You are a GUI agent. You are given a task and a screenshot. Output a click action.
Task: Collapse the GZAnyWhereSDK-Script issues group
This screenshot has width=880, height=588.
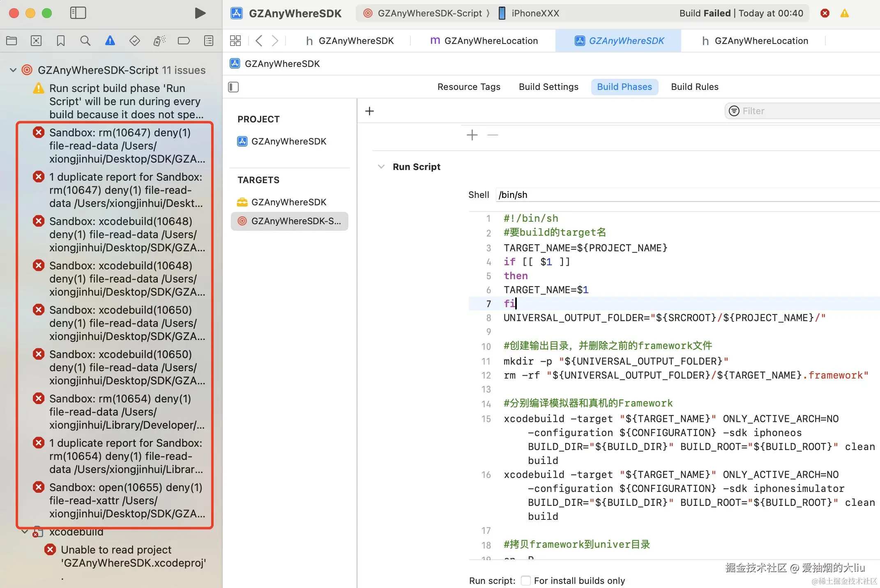point(13,70)
